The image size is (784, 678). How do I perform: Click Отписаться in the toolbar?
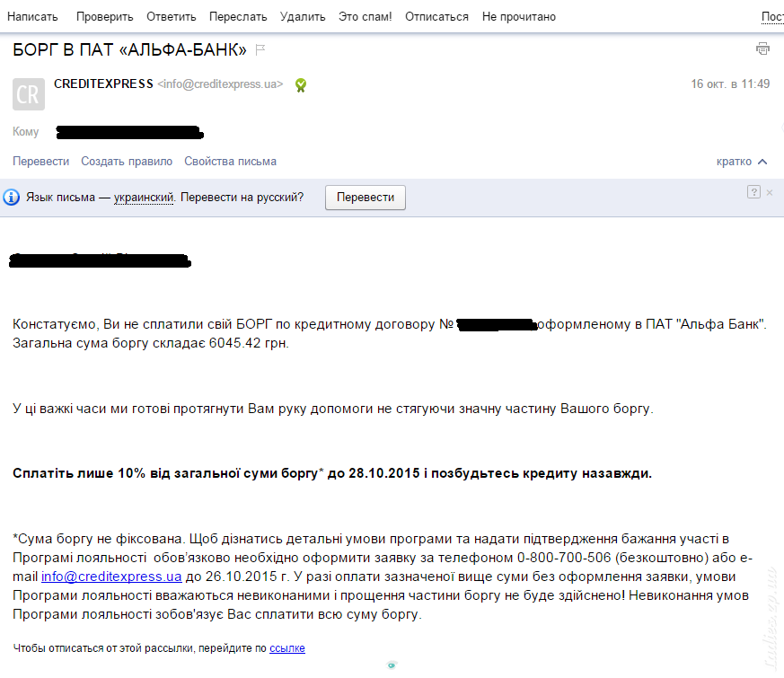click(x=436, y=16)
